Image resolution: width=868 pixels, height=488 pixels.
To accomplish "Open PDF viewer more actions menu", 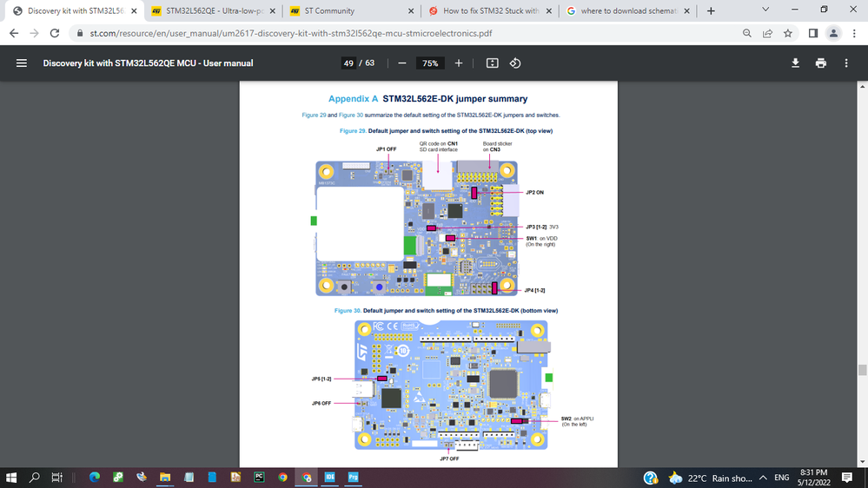I will [846, 63].
